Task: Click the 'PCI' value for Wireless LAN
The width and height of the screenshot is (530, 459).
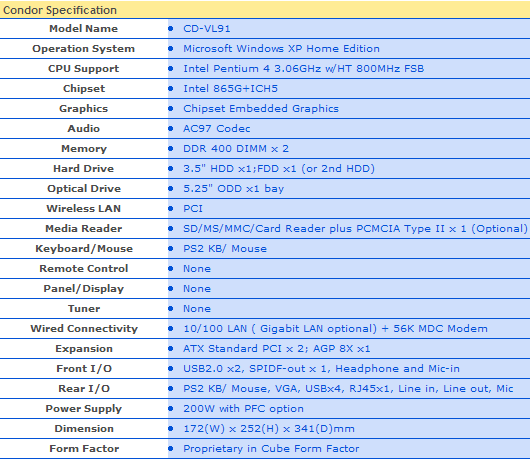Action: point(193,209)
